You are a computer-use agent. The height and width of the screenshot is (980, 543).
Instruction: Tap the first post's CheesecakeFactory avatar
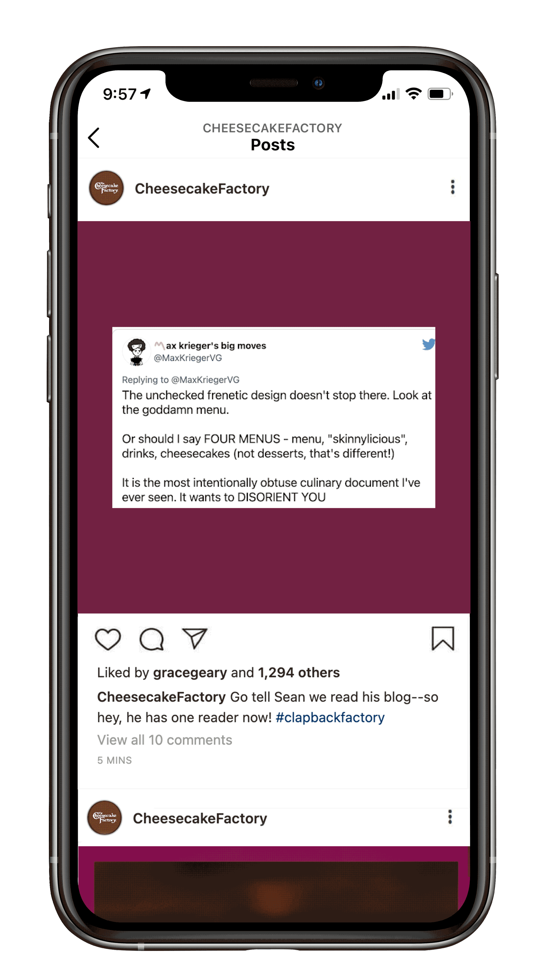coord(106,188)
